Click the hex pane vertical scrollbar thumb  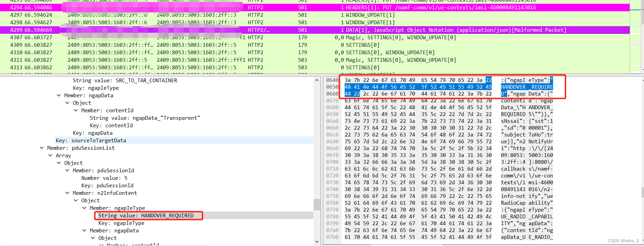(642, 192)
